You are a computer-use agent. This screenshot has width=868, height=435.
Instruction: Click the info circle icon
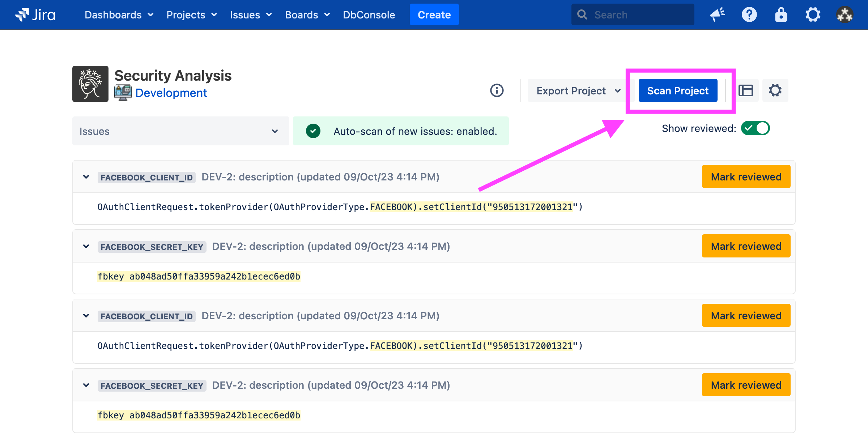[497, 90]
